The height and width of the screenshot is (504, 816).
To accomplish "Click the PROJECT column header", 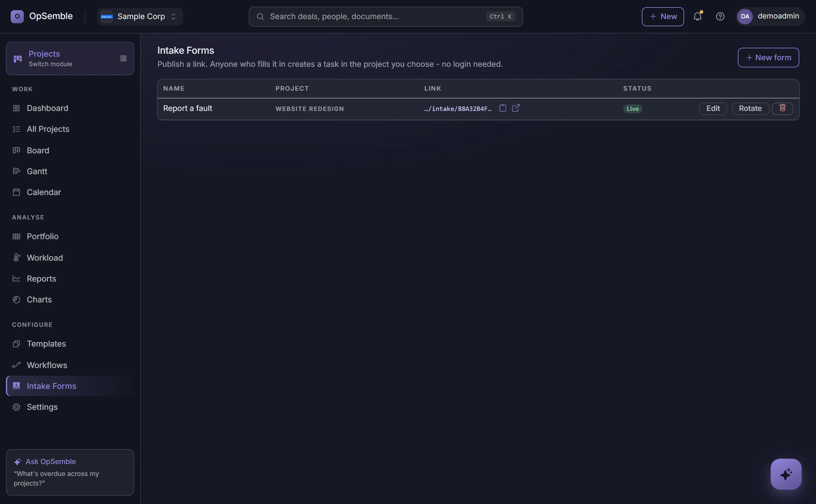I will pyautogui.click(x=292, y=88).
